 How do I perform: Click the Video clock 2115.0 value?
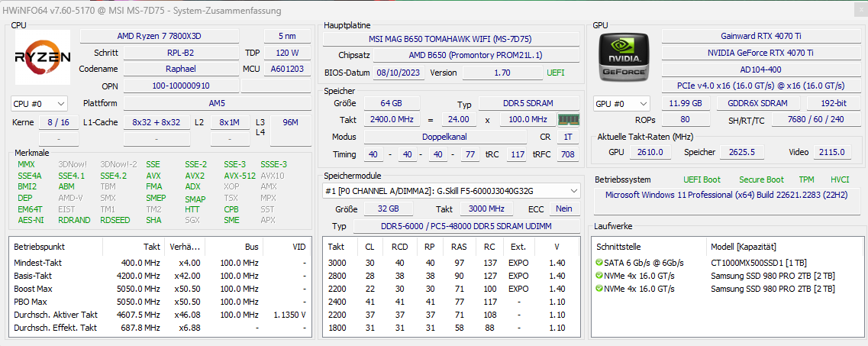(833, 152)
